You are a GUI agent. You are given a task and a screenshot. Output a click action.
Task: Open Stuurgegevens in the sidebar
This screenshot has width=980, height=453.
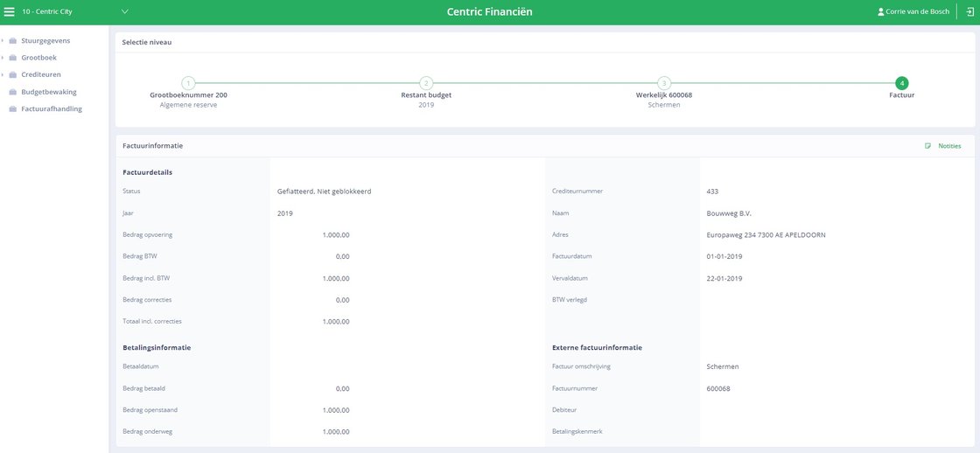click(x=45, y=40)
